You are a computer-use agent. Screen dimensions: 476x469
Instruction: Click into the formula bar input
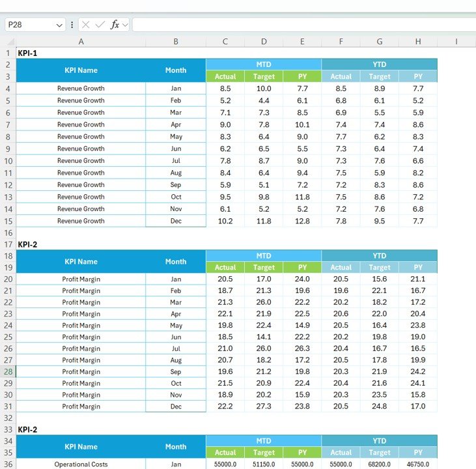click(304, 25)
